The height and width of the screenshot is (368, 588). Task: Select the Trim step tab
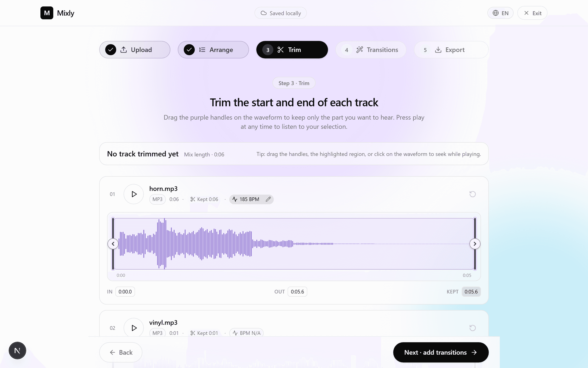(292, 50)
